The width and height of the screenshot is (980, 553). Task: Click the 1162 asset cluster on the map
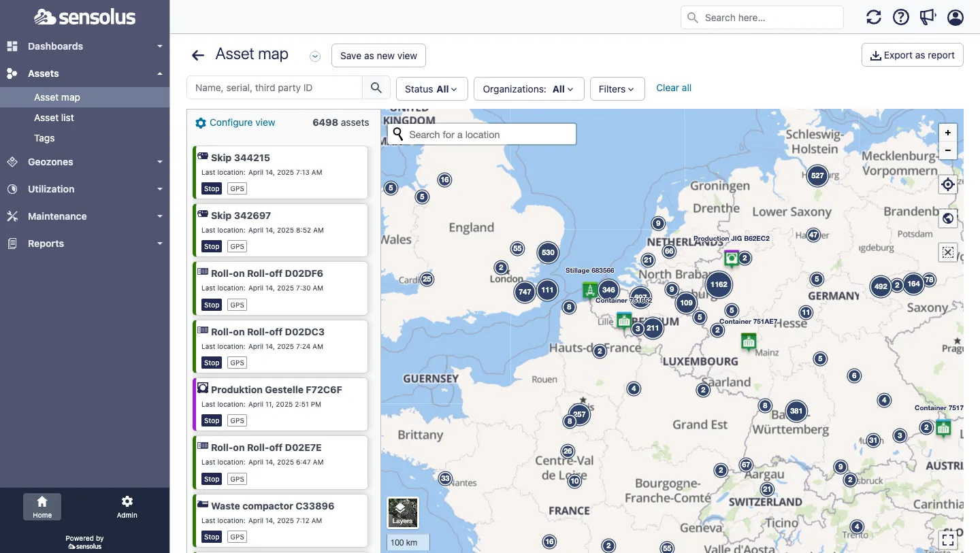pyautogui.click(x=719, y=284)
